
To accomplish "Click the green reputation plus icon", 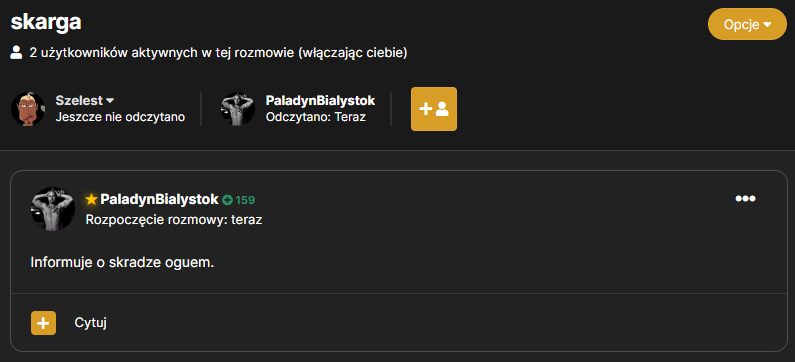I will (x=228, y=200).
